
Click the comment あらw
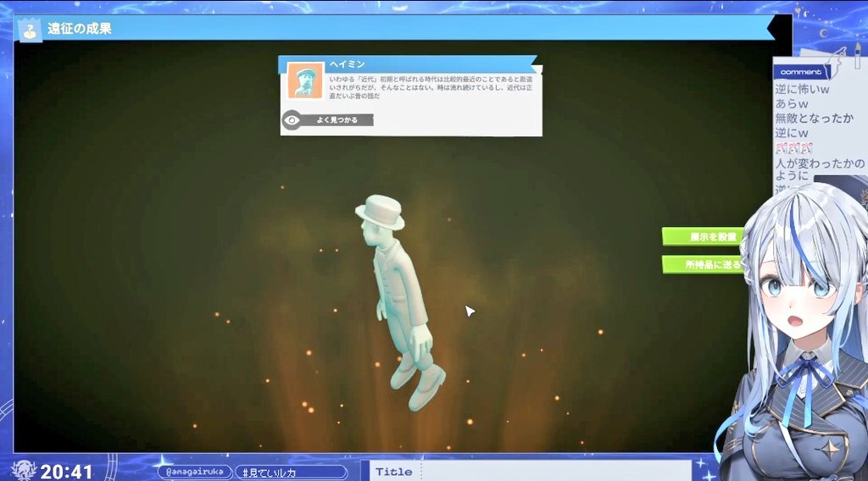[792, 104]
